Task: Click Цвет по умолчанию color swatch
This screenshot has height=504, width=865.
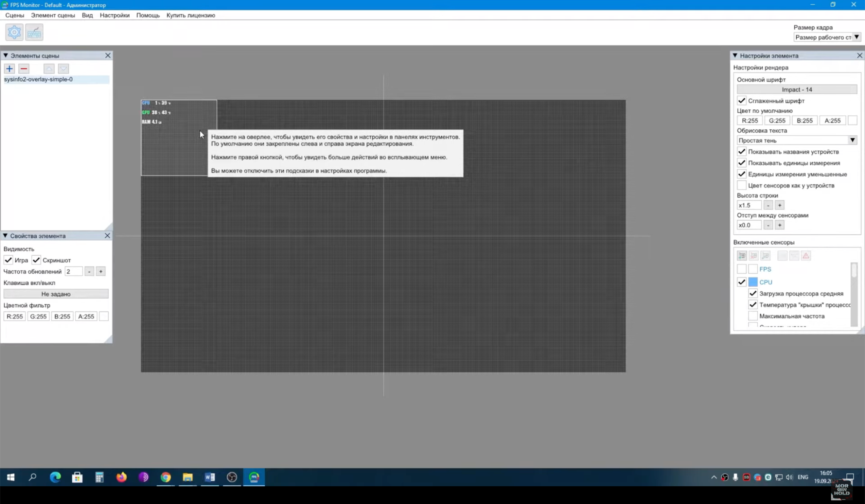Action: pos(852,121)
